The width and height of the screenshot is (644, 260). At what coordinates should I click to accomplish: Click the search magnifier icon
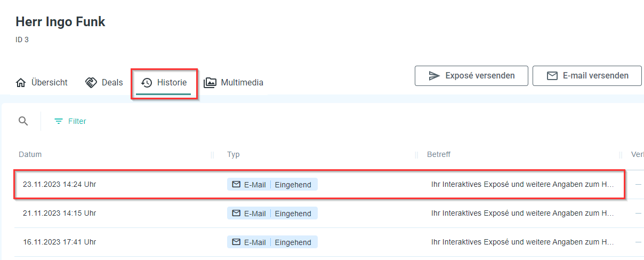[23, 121]
